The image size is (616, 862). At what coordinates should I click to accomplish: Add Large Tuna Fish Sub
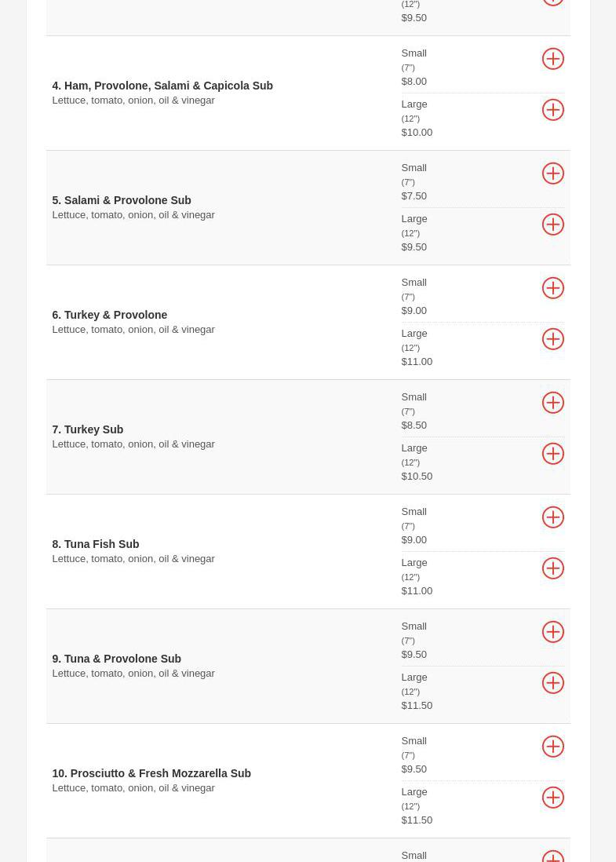coord(552,568)
